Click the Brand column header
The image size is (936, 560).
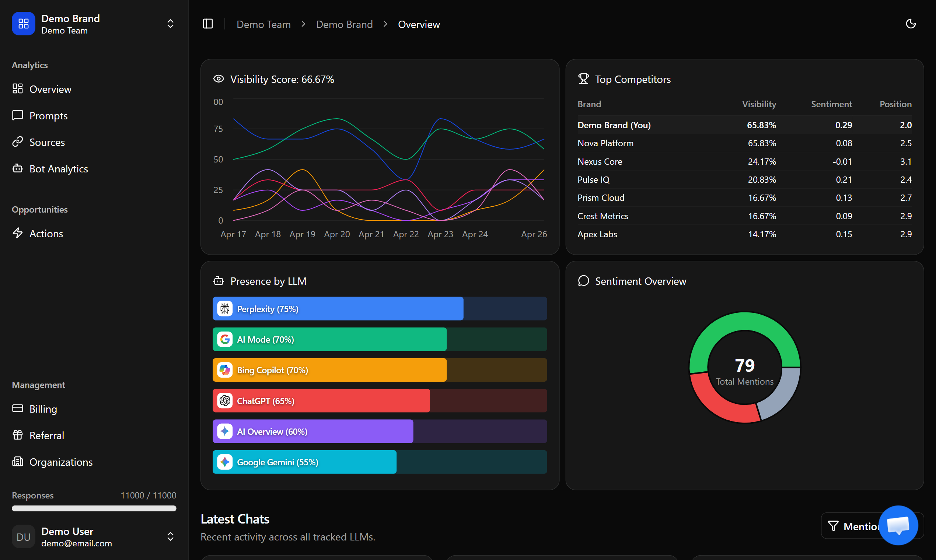pos(589,104)
